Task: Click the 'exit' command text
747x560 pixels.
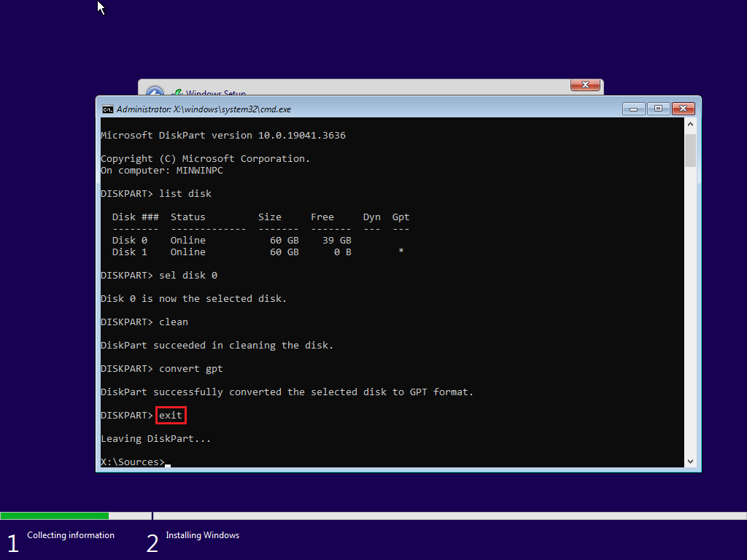Action: coord(171,415)
